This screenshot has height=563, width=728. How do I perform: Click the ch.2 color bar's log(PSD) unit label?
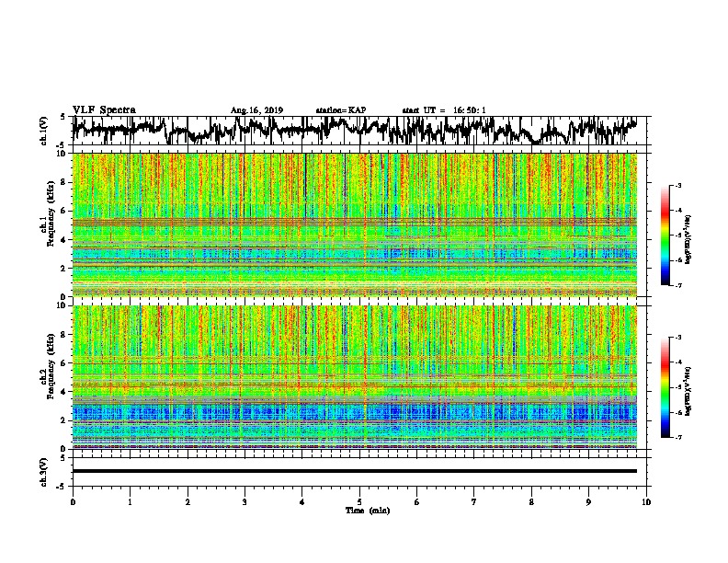coord(689,391)
